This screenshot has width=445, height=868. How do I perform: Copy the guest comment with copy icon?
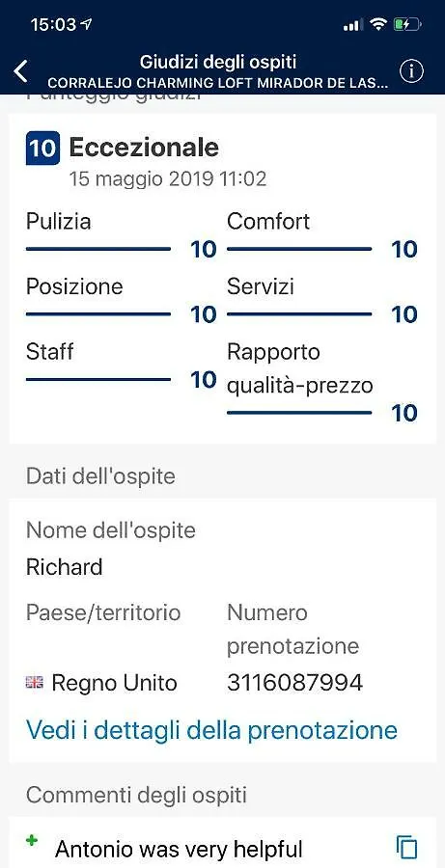click(406, 848)
